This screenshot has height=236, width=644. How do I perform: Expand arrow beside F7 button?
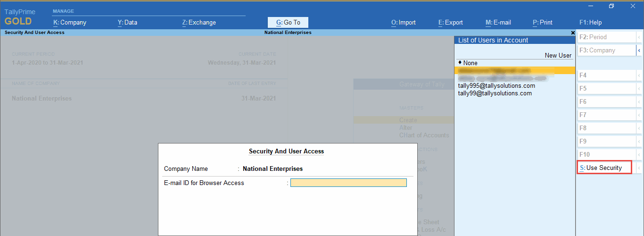639,115
